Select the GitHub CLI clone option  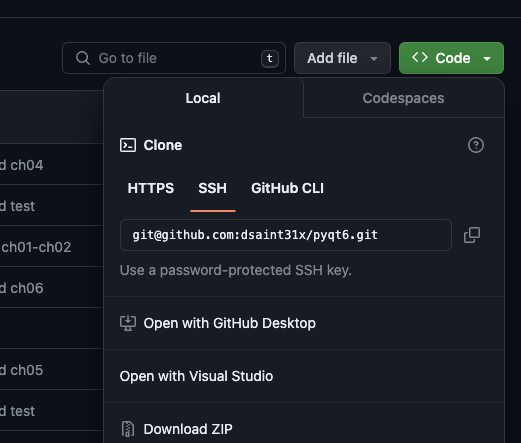287,188
